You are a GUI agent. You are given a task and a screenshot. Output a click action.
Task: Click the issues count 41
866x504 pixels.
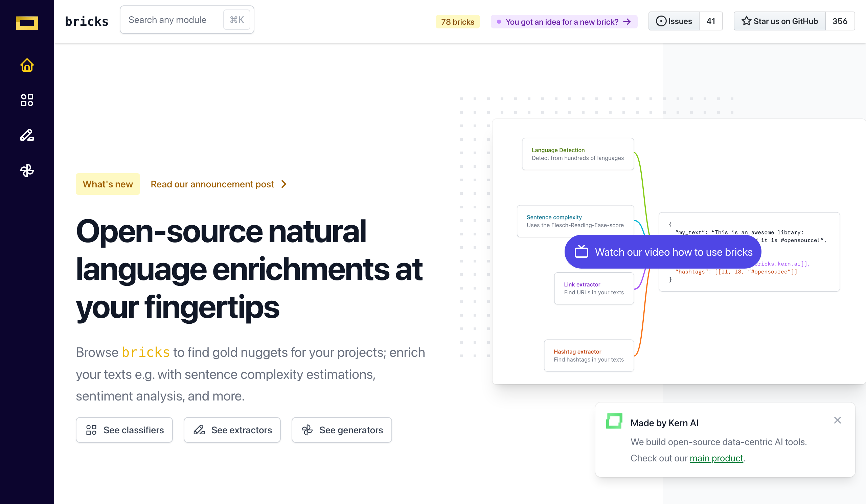click(711, 21)
